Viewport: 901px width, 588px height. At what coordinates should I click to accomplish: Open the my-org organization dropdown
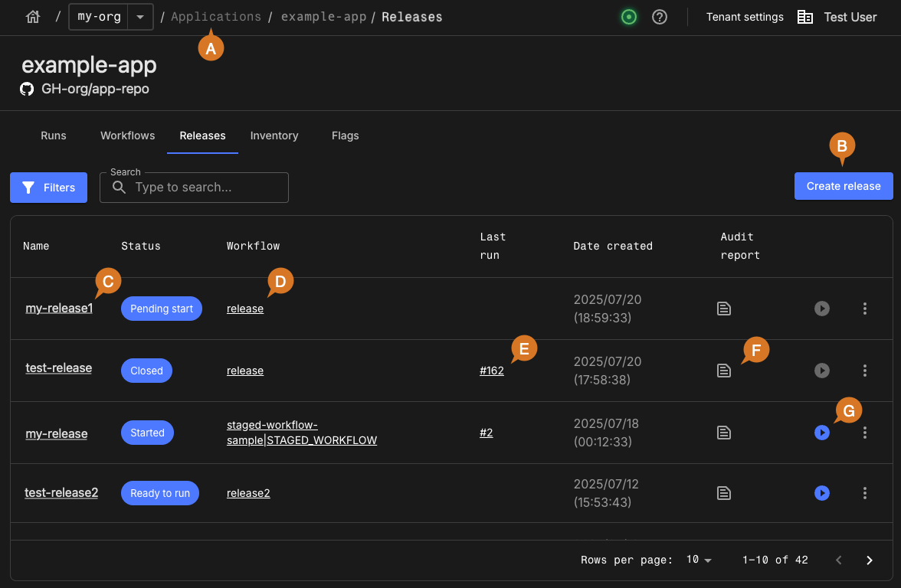click(139, 16)
